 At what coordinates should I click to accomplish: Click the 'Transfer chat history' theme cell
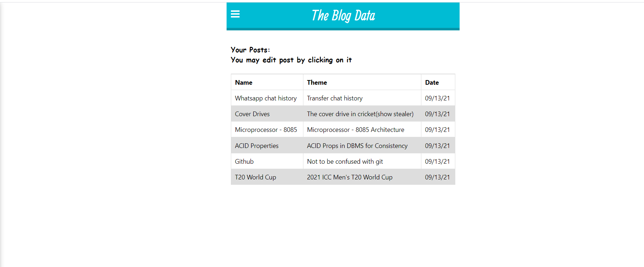[335, 98]
